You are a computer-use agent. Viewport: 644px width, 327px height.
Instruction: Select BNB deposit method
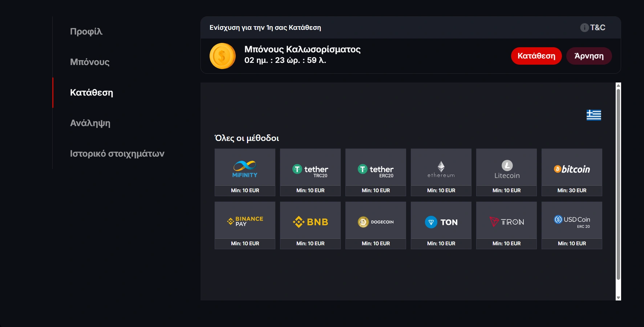pos(310,225)
